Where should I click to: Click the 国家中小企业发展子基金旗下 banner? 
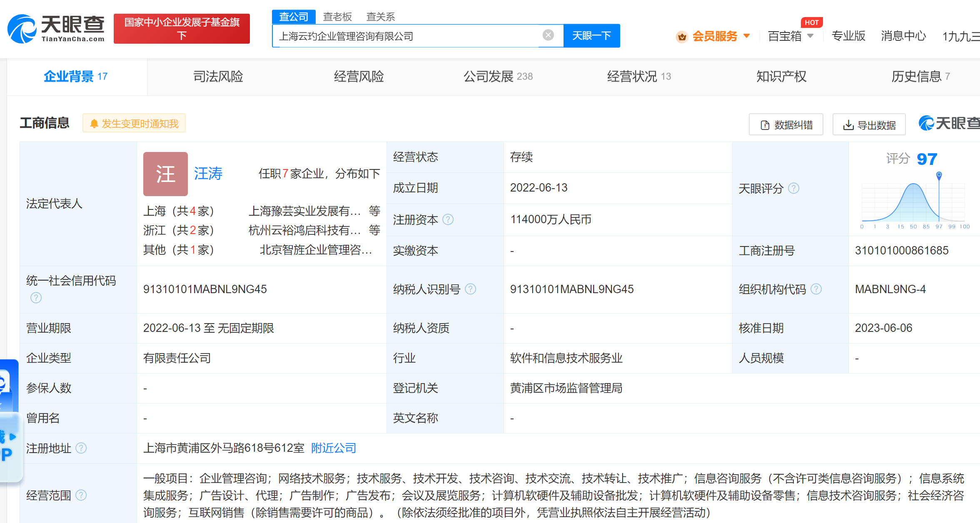click(182, 29)
